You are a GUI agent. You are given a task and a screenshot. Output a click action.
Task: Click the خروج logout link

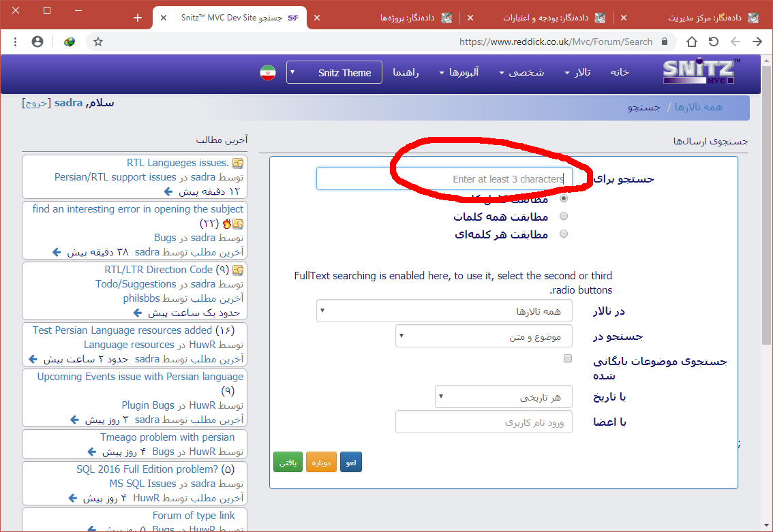[x=35, y=104]
